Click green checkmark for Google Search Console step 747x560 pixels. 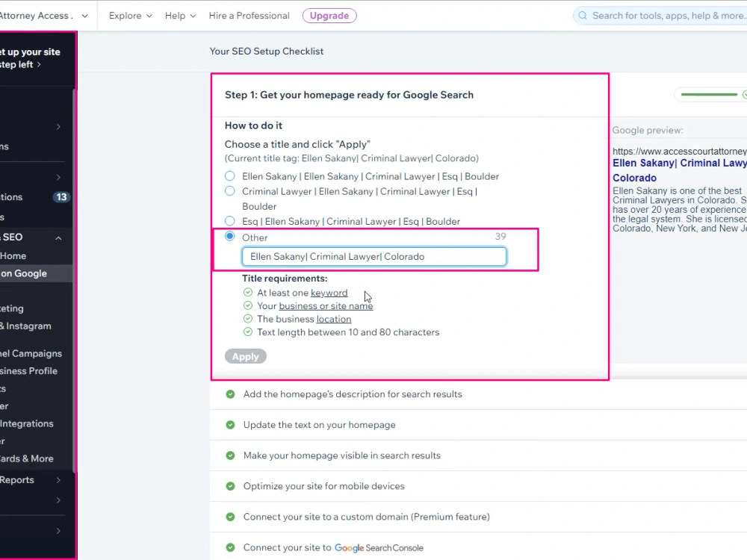click(230, 547)
